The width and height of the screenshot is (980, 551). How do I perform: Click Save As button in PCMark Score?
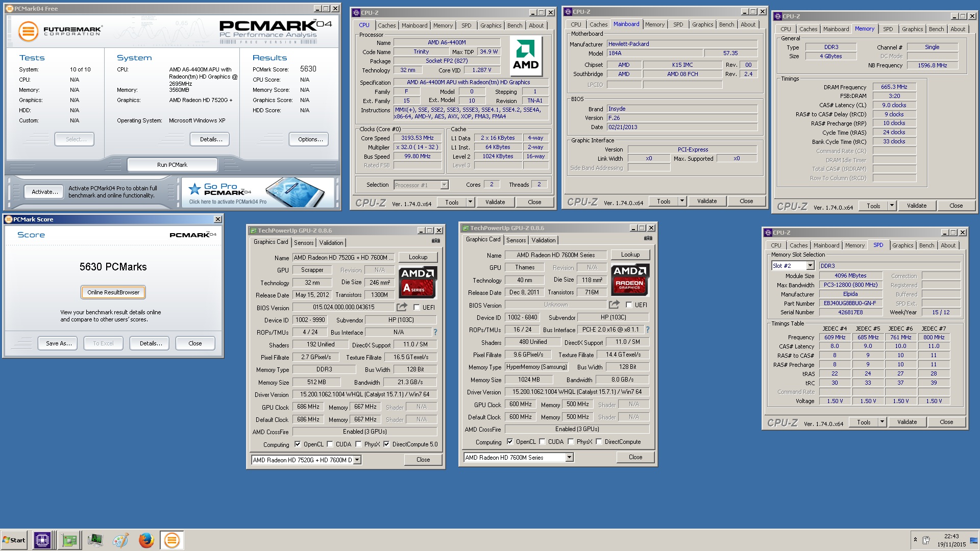58,343
